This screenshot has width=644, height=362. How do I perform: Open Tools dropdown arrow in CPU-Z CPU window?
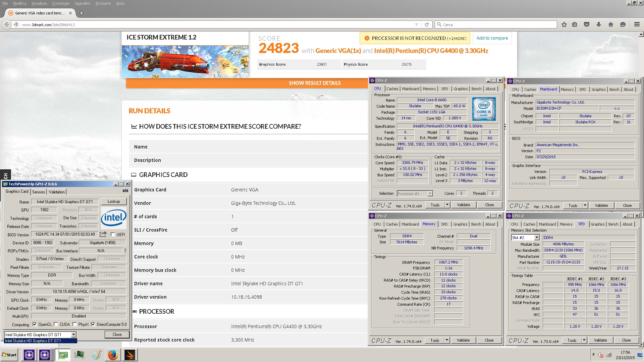pyautogui.click(x=447, y=205)
